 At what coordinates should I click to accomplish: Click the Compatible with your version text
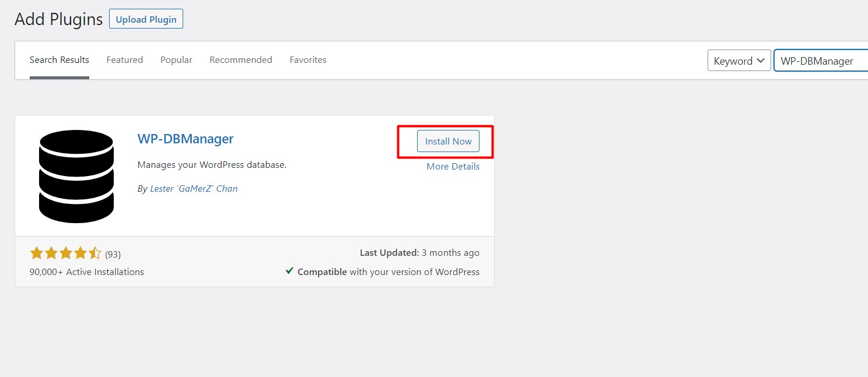(388, 272)
